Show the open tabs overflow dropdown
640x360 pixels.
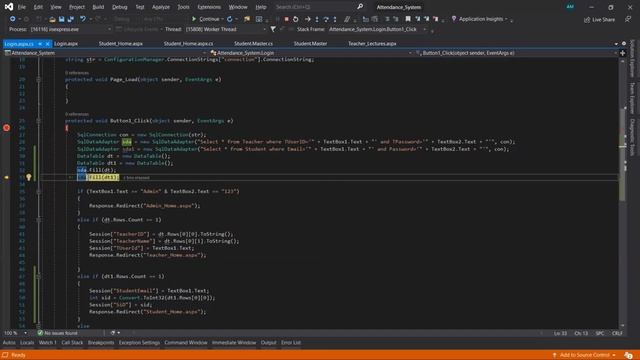point(616,44)
